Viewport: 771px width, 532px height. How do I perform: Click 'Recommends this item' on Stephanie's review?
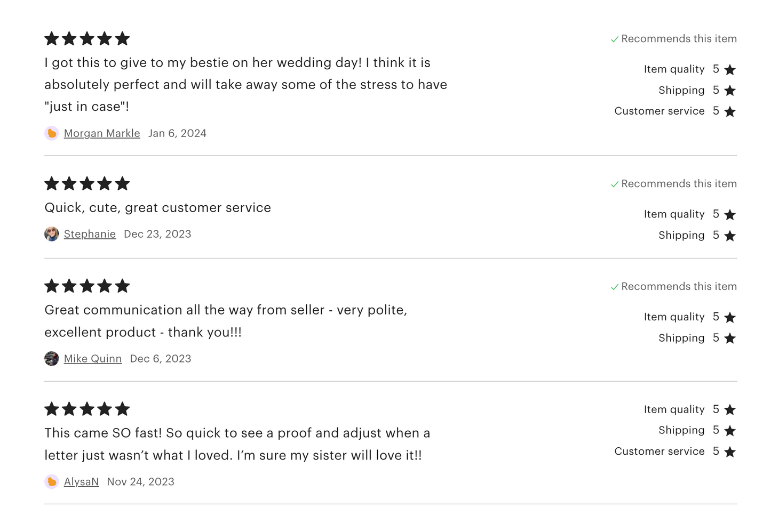click(679, 184)
